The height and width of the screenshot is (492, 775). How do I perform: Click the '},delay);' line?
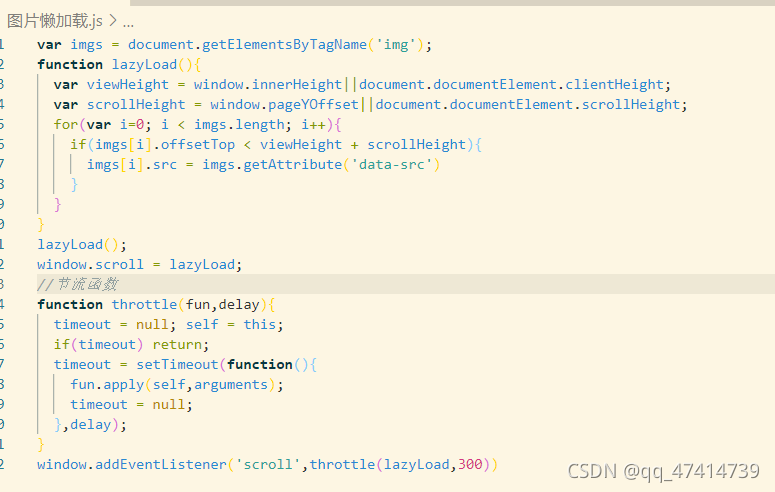[x=90, y=425]
